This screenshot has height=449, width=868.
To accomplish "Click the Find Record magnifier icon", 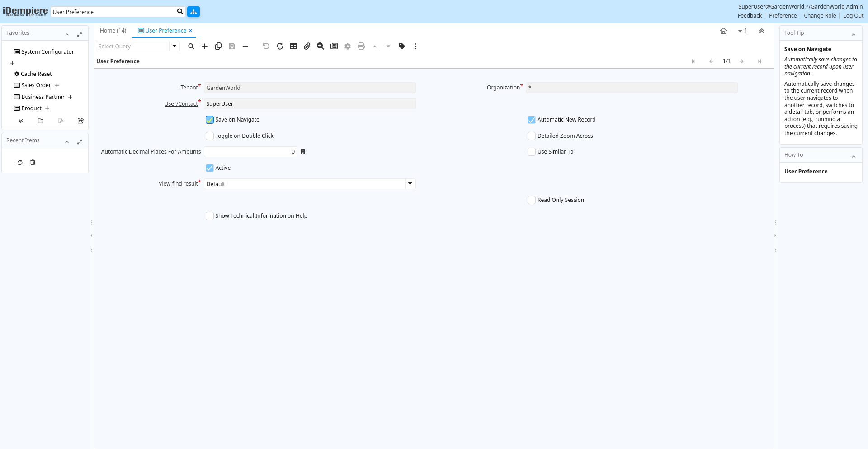I will tap(191, 46).
